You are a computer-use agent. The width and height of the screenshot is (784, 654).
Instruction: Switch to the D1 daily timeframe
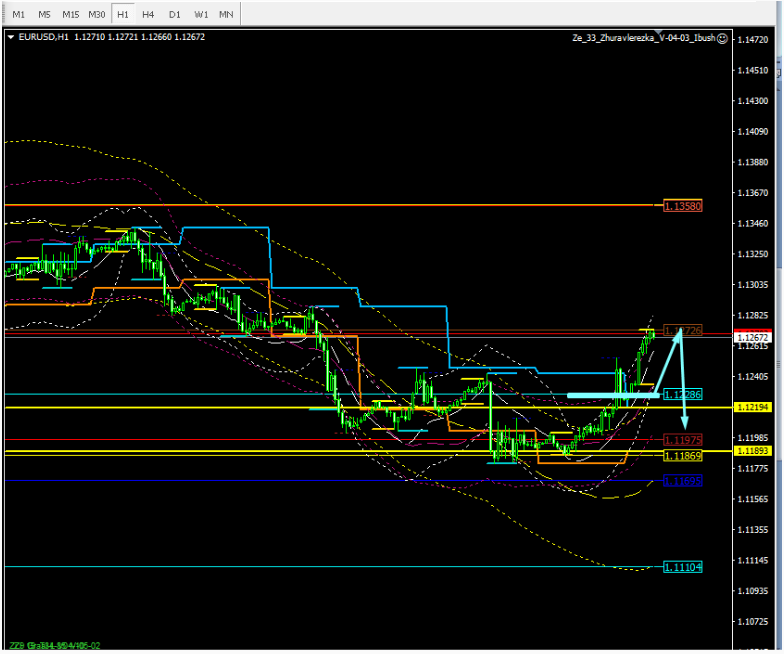175,14
